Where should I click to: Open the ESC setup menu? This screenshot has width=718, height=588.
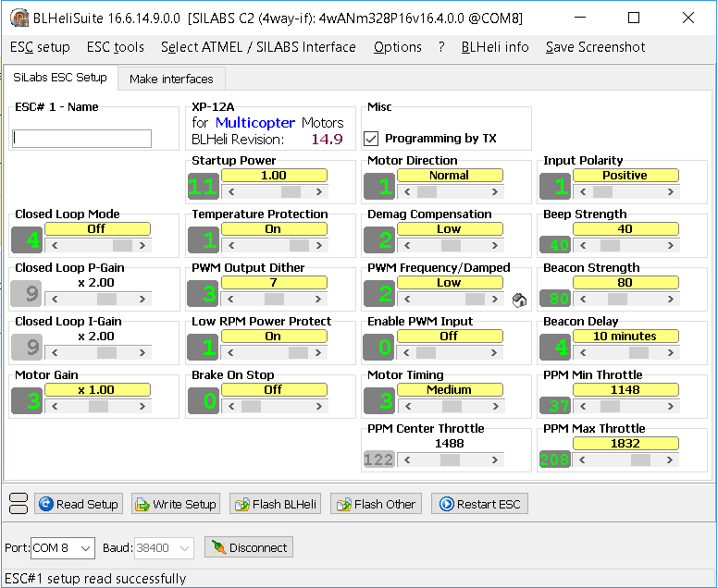tap(40, 47)
